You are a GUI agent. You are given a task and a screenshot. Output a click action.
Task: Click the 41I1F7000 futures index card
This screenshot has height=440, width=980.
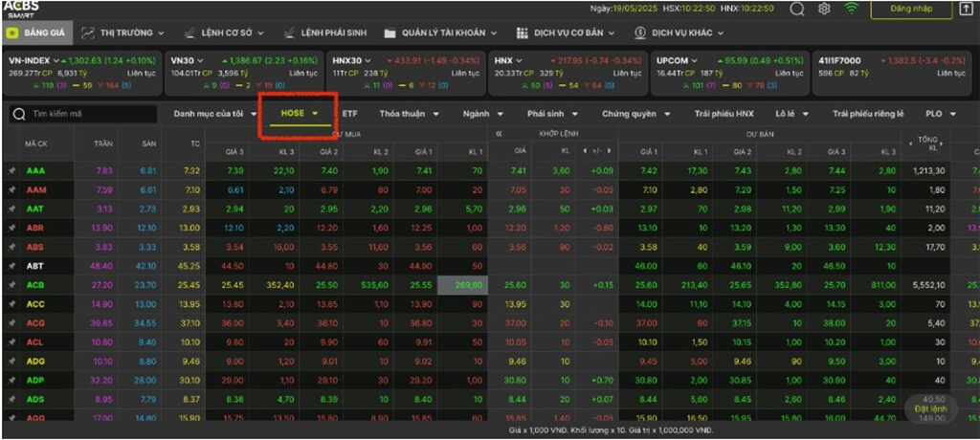(x=893, y=73)
